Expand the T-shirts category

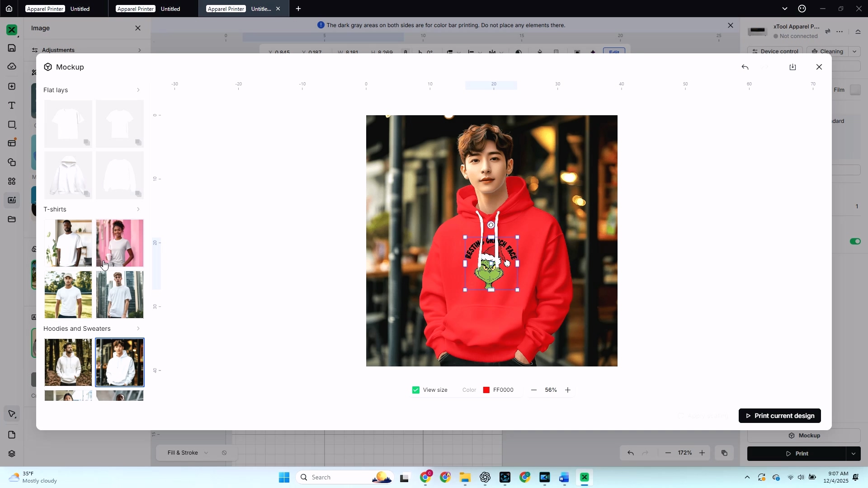point(138,209)
